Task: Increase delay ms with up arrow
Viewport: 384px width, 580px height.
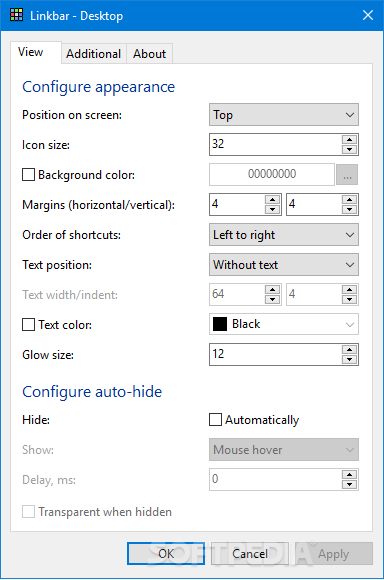Action: coord(349,475)
